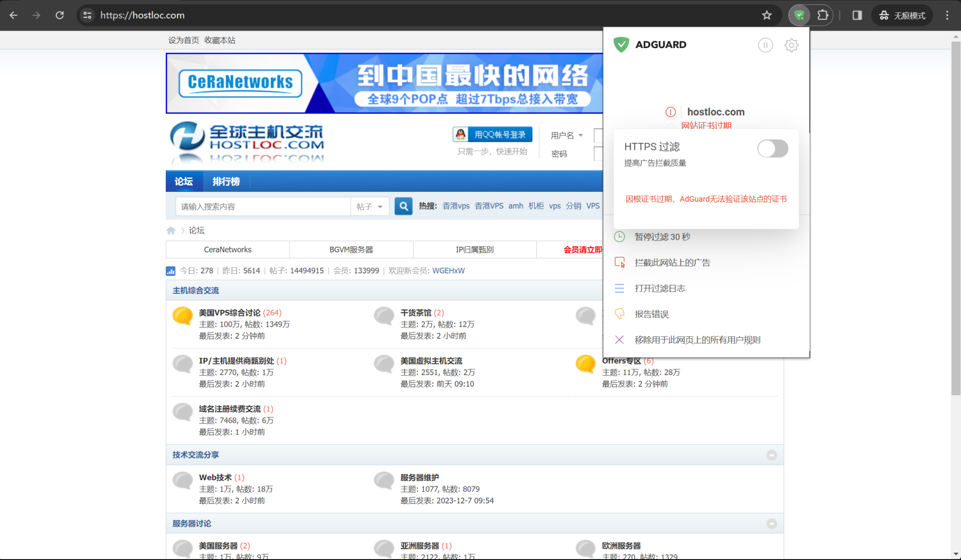Click the forum search magnifier button

point(403,206)
